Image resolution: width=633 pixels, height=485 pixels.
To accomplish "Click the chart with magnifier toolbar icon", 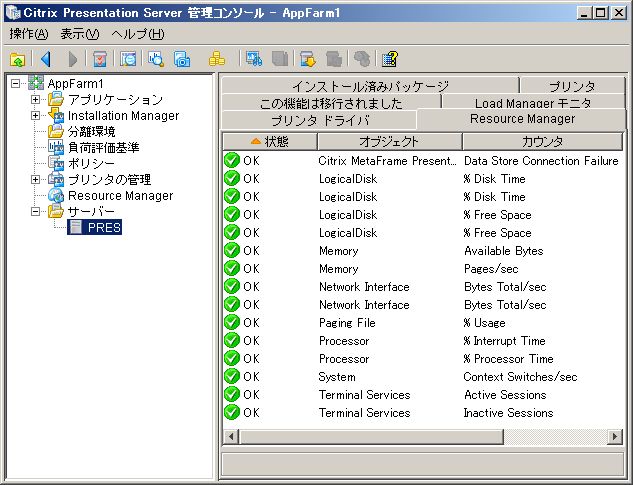I will click(x=156, y=59).
